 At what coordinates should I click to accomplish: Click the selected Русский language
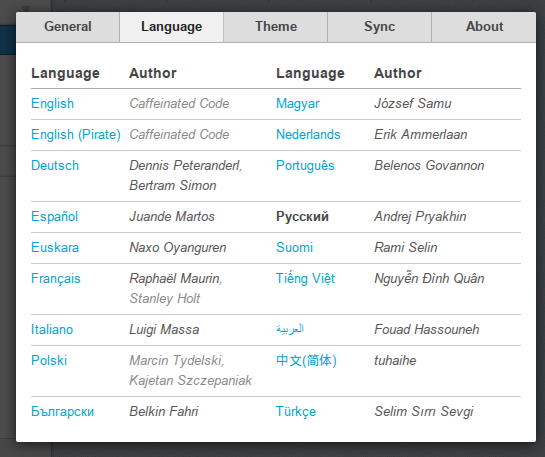point(302,217)
